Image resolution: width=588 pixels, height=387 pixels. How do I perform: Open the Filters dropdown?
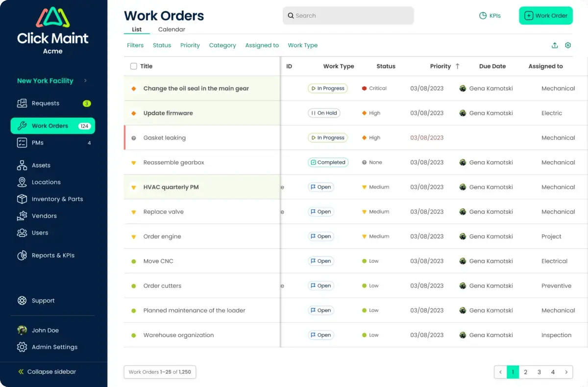click(x=135, y=45)
